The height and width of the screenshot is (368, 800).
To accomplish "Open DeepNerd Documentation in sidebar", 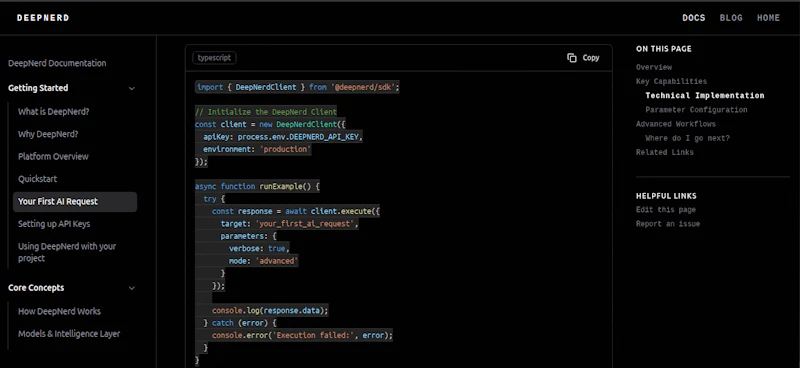I will pos(57,63).
